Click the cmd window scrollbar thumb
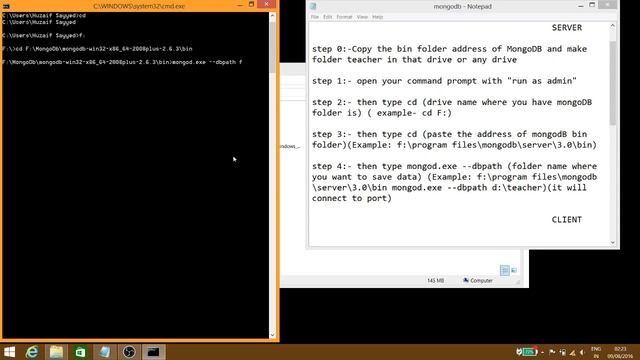The image size is (640, 360). [273, 47]
